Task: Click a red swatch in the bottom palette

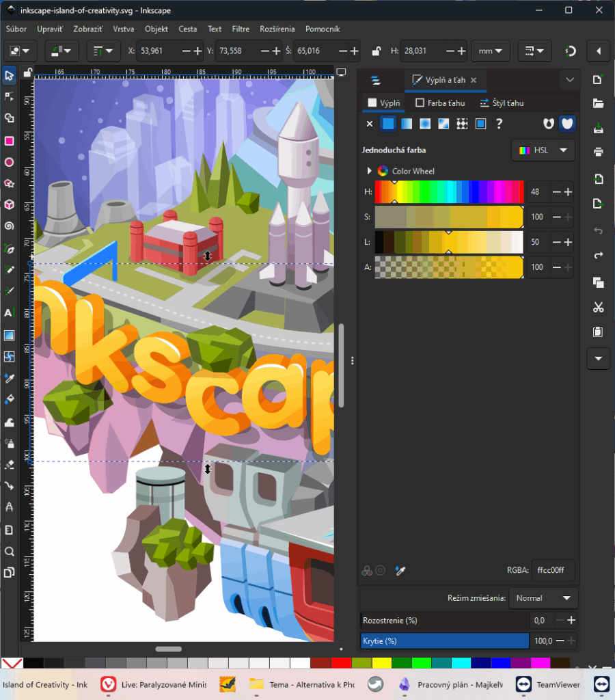Action: pyautogui.click(x=340, y=662)
